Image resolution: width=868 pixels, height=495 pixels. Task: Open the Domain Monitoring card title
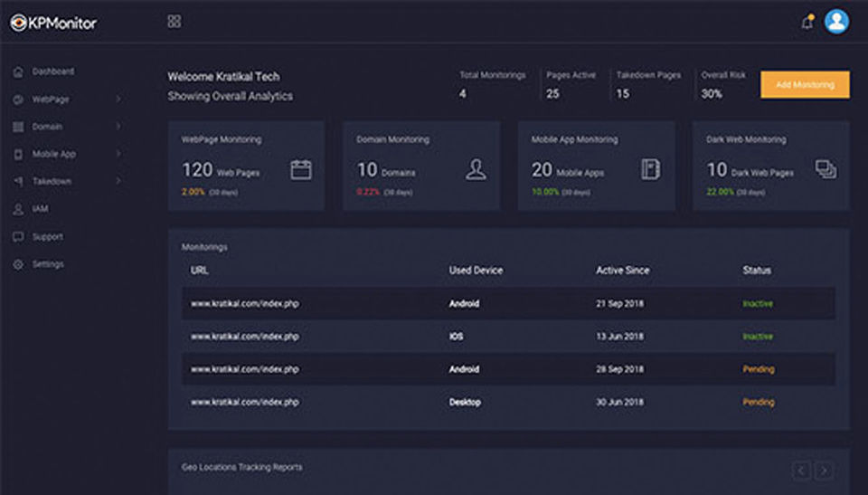pyautogui.click(x=392, y=139)
